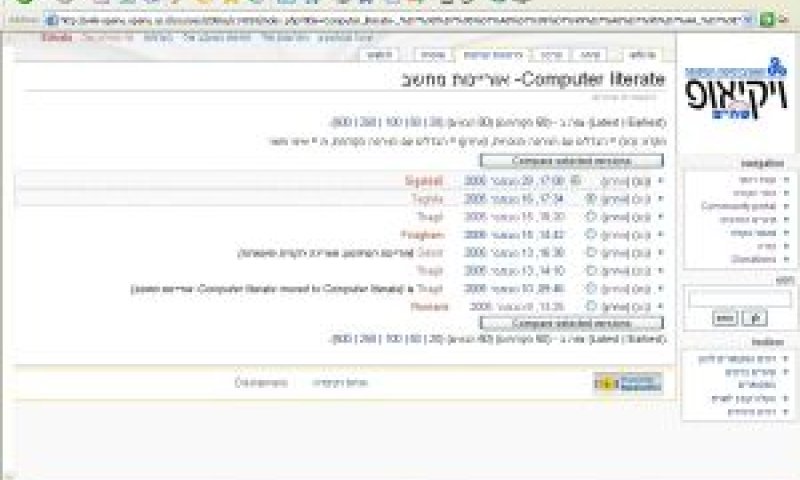Open the rightmost article tab
Screen dimensions: 800x480
(642, 55)
